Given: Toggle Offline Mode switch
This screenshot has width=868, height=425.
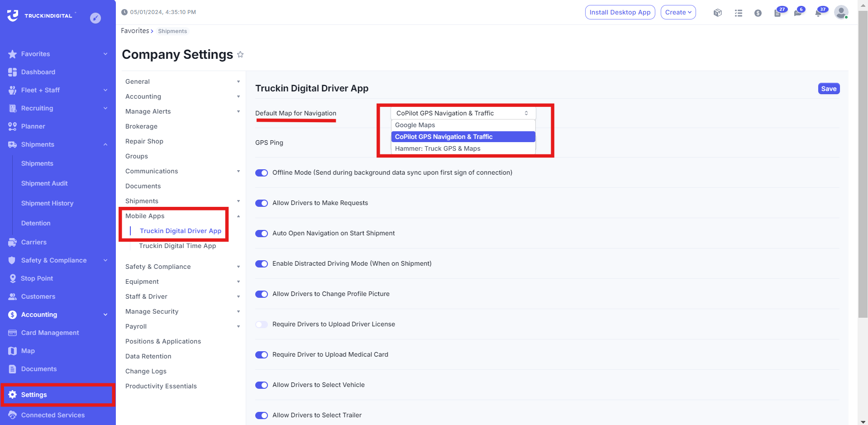Looking at the screenshot, I should 262,173.
